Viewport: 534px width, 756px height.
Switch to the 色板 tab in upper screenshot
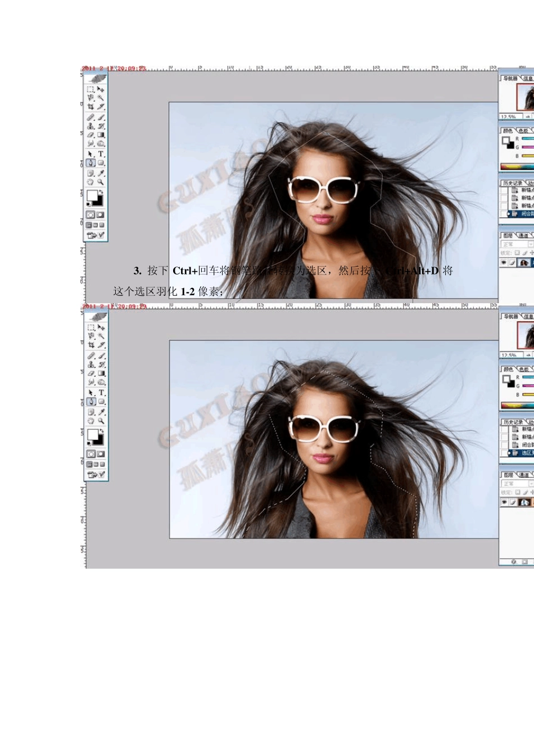tap(523, 130)
